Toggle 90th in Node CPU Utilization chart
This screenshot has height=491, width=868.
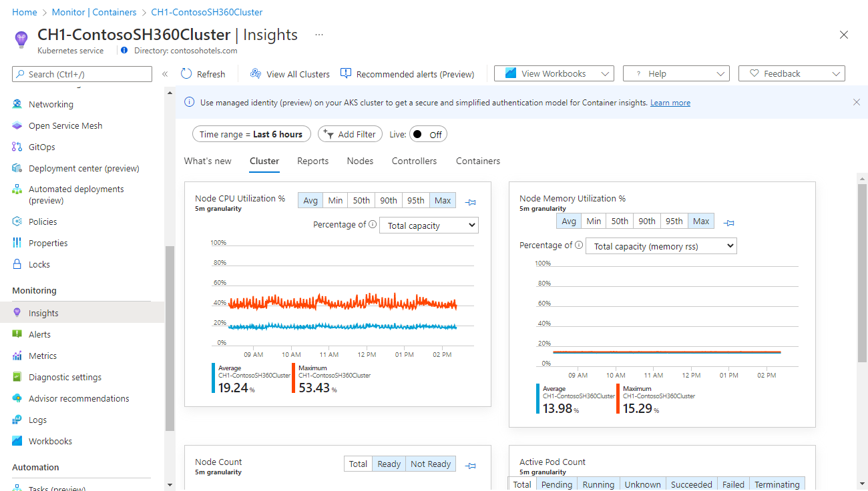pos(389,200)
